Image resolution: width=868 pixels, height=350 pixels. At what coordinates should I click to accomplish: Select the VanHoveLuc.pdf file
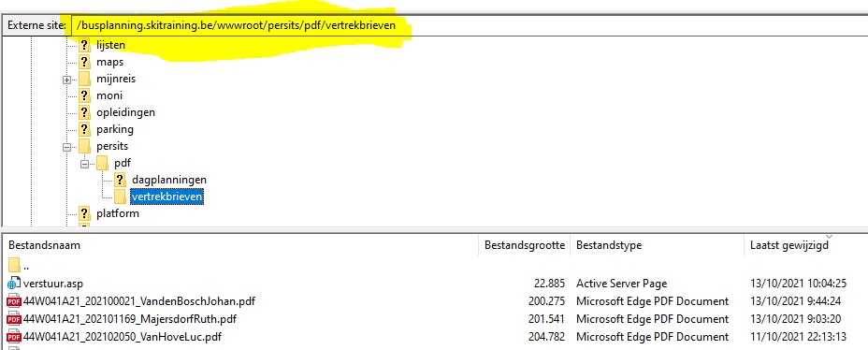123,337
